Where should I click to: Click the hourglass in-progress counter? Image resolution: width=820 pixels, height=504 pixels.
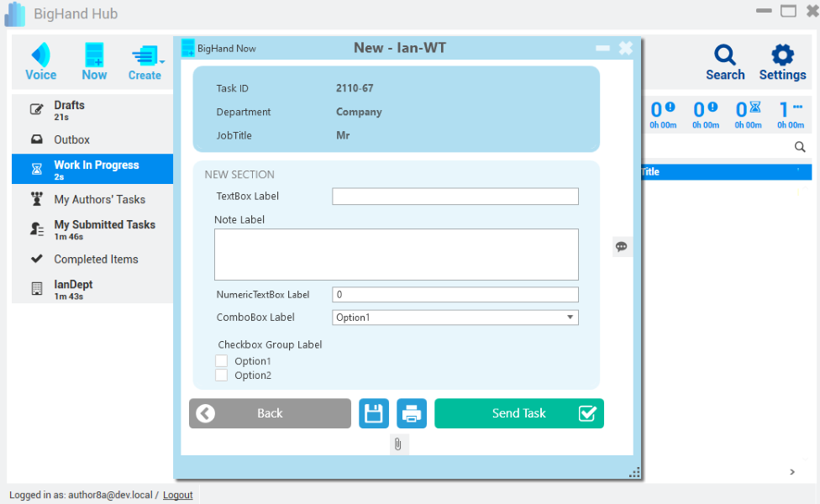coord(748,114)
